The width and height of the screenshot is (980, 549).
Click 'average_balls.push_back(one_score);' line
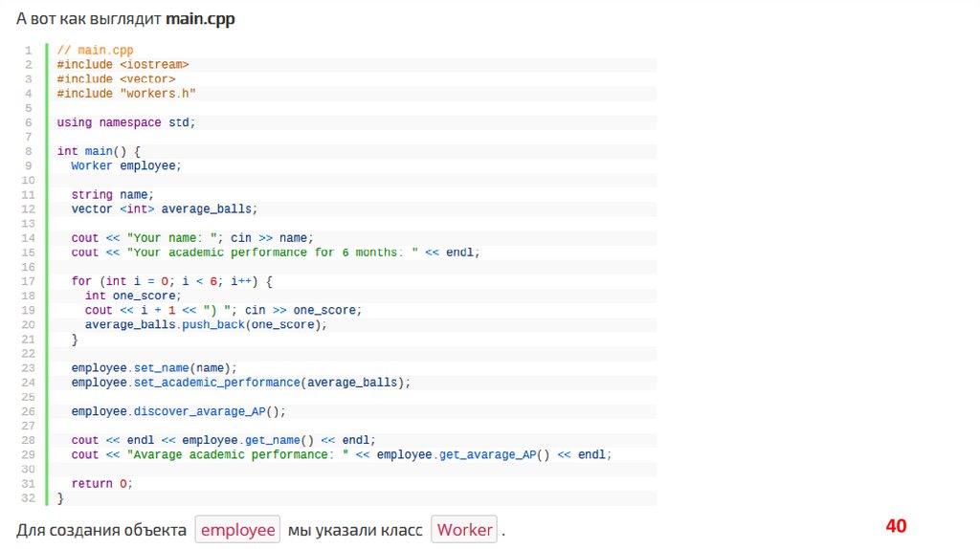(x=206, y=324)
